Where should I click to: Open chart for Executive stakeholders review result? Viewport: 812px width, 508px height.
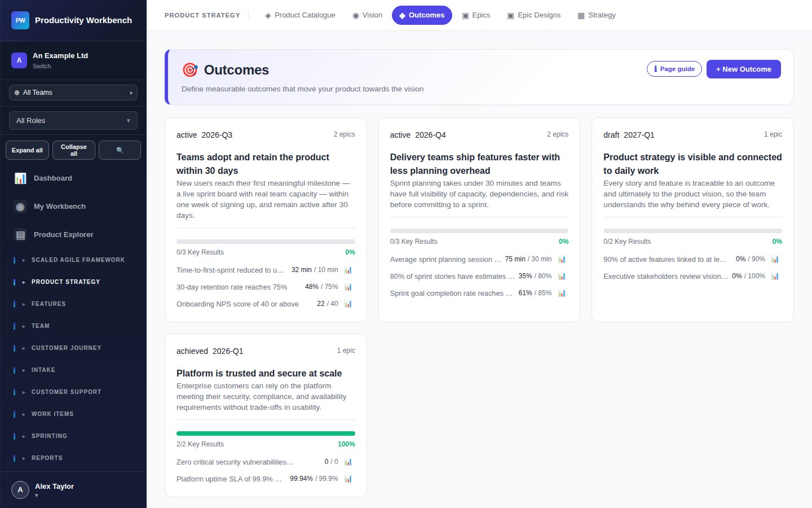775,276
